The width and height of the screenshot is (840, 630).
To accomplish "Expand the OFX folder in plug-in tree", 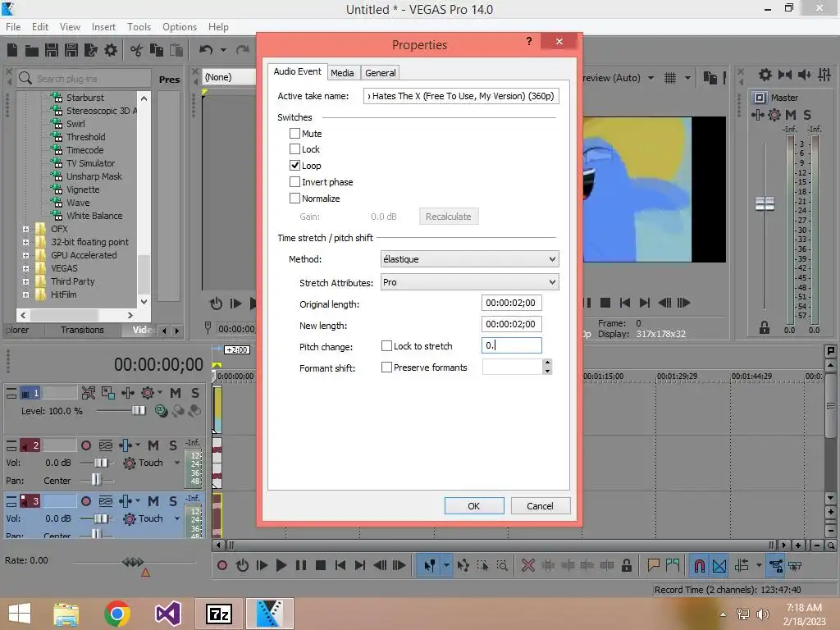I will [25, 229].
